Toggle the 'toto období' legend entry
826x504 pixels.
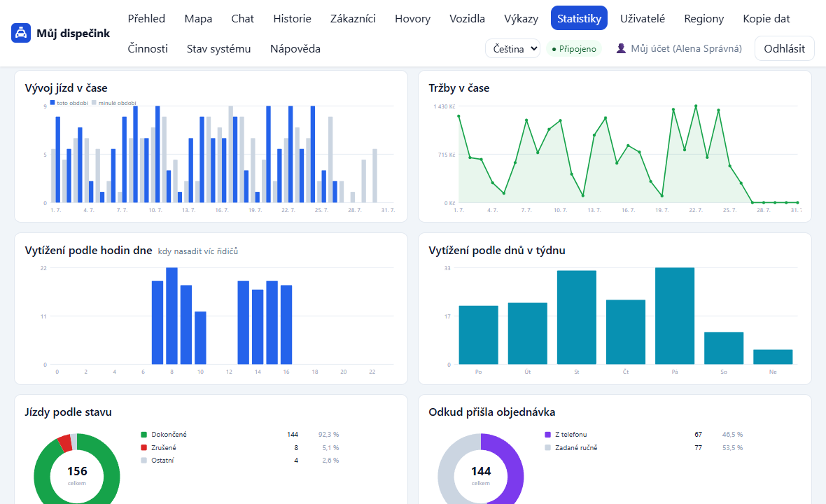click(x=69, y=103)
